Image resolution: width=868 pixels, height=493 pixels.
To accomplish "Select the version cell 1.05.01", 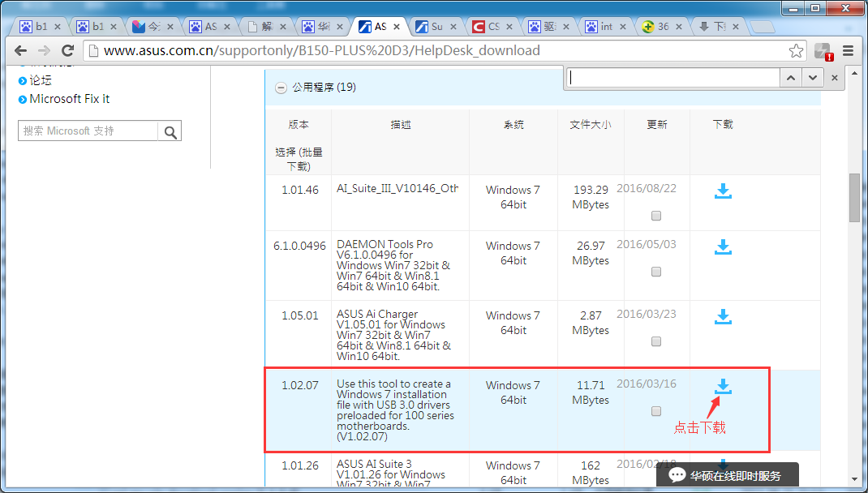I will click(x=300, y=315).
